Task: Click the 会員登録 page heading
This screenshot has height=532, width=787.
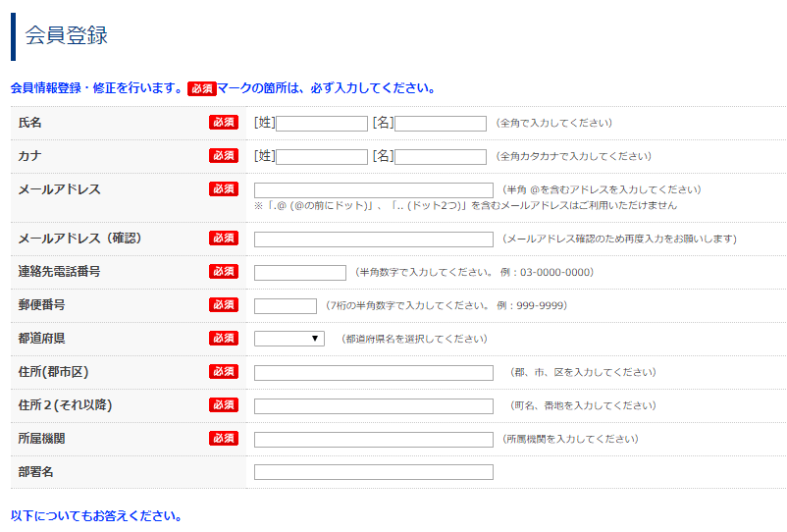Action: (67, 35)
